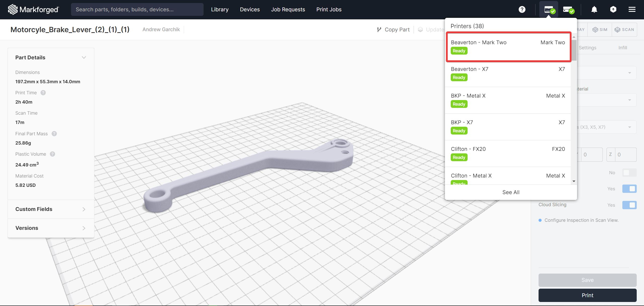The height and width of the screenshot is (306, 644).
Task: Select the BKP - X7 printer
Action: pos(508,127)
